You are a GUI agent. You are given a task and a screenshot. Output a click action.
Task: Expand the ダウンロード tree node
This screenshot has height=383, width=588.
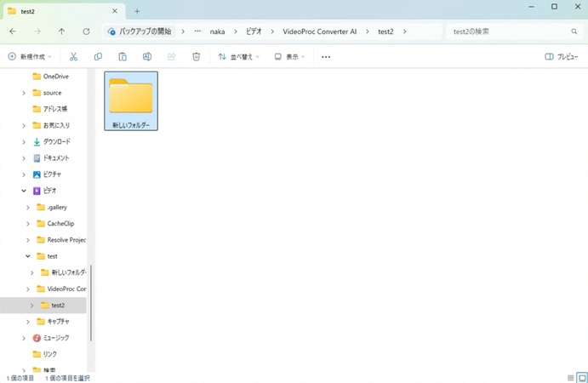pyautogui.click(x=24, y=142)
